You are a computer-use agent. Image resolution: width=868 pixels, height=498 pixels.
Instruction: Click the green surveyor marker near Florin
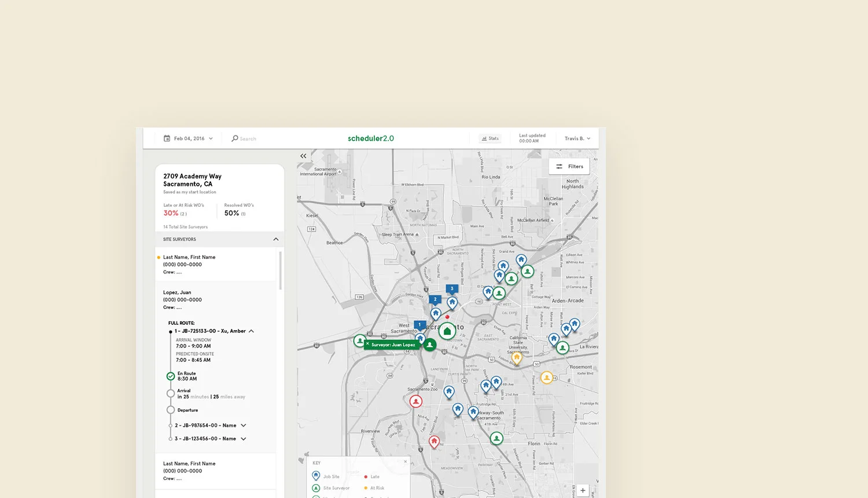[x=496, y=439]
